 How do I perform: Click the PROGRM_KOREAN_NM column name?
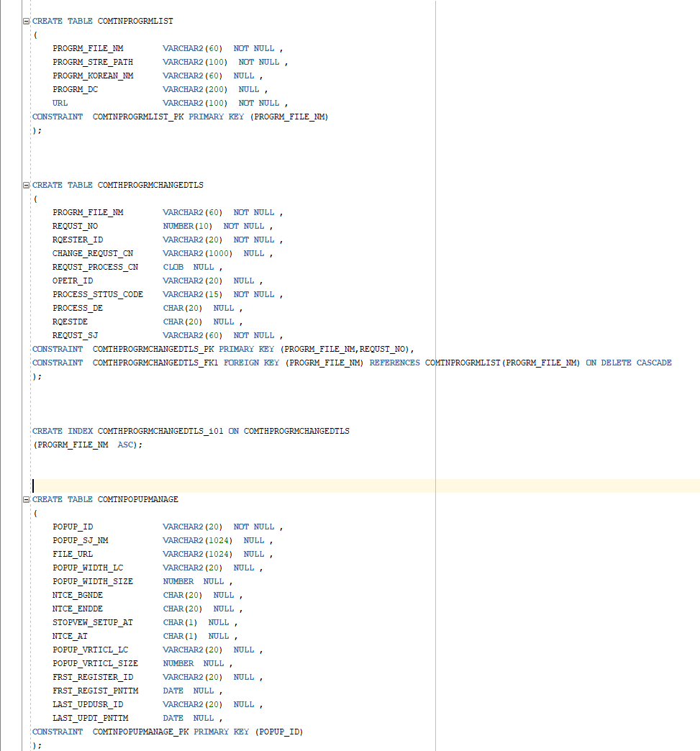click(x=93, y=76)
